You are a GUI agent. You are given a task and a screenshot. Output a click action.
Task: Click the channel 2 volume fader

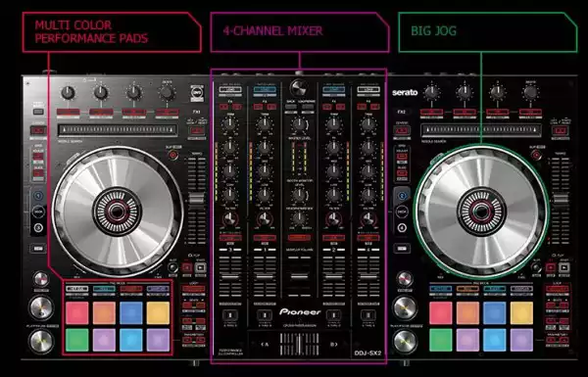pos(333,276)
